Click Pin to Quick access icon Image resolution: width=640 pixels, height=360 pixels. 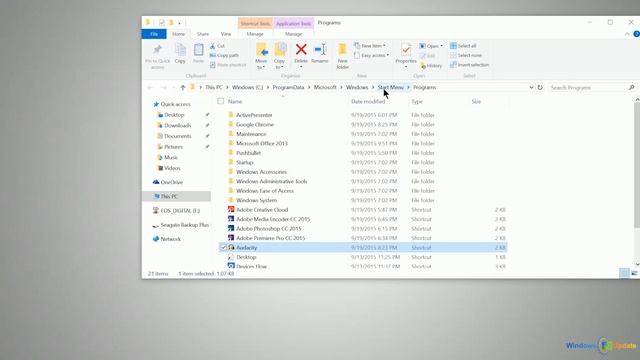tap(157, 50)
